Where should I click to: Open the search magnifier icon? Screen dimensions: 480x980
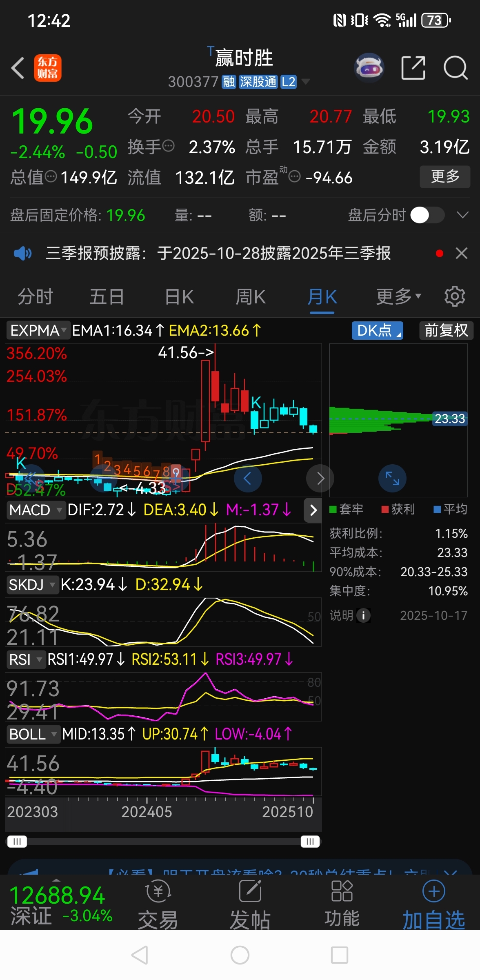click(x=456, y=67)
